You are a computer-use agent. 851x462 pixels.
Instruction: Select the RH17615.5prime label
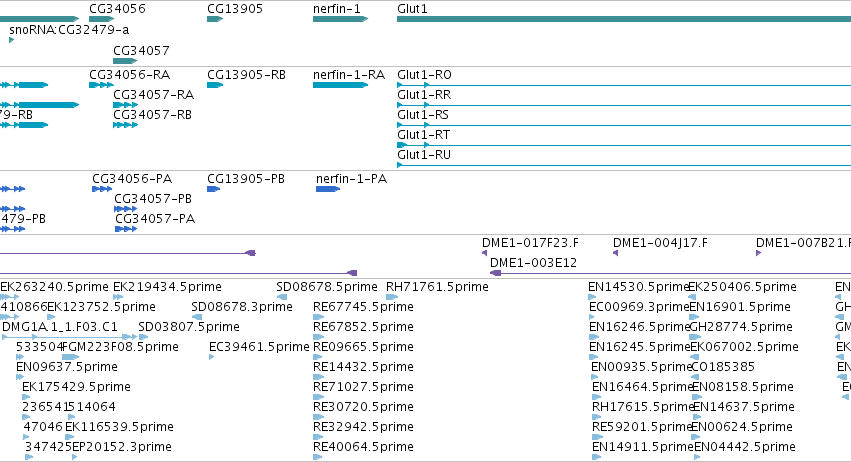(643, 407)
